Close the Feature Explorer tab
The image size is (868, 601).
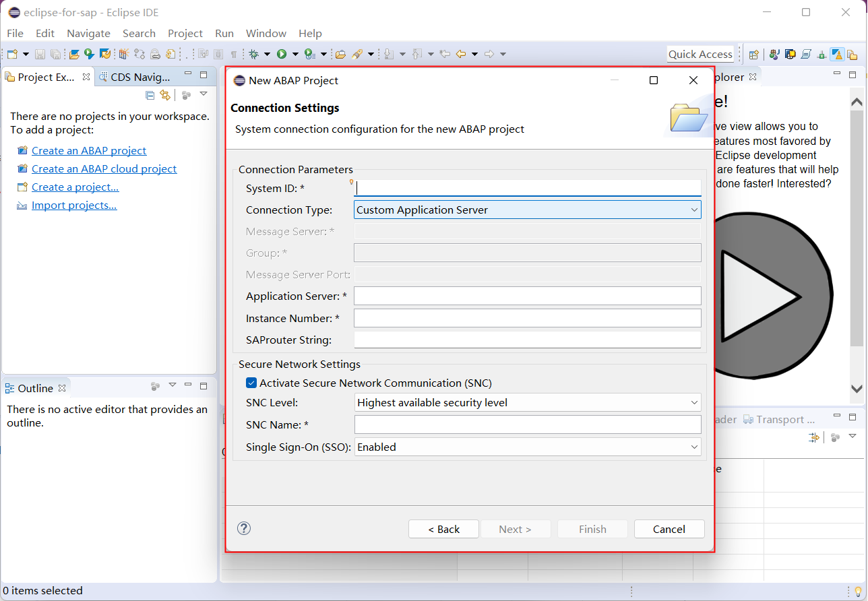(x=753, y=77)
